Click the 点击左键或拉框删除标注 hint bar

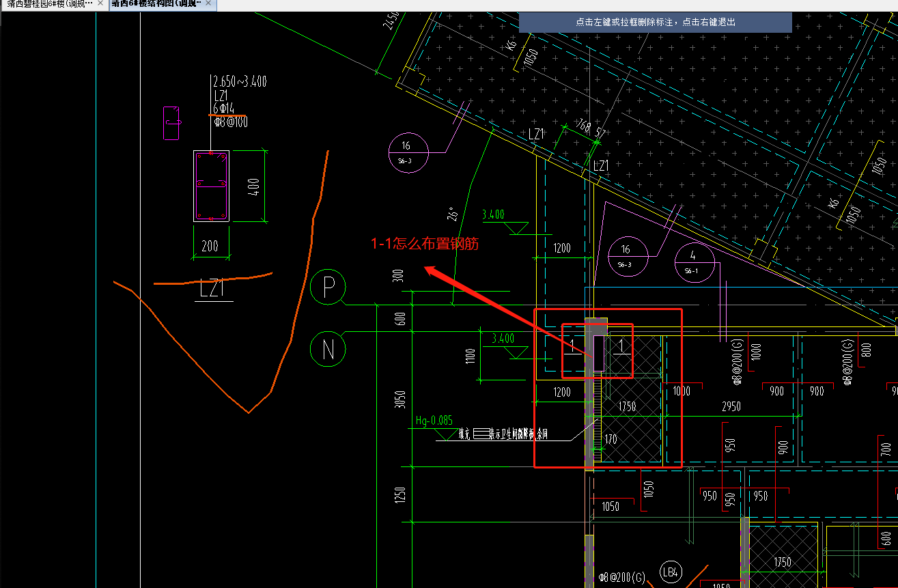[x=655, y=22]
